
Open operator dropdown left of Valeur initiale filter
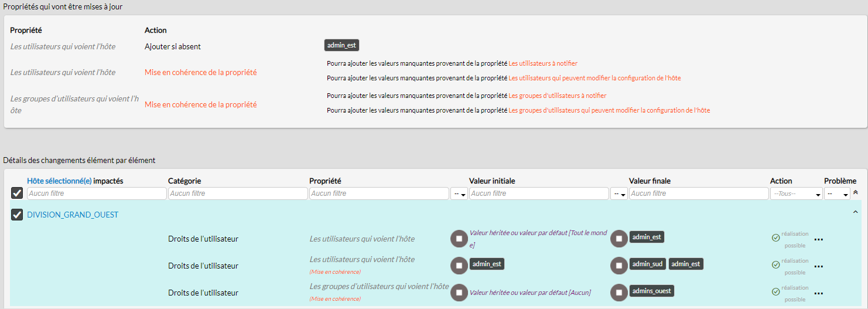click(459, 193)
